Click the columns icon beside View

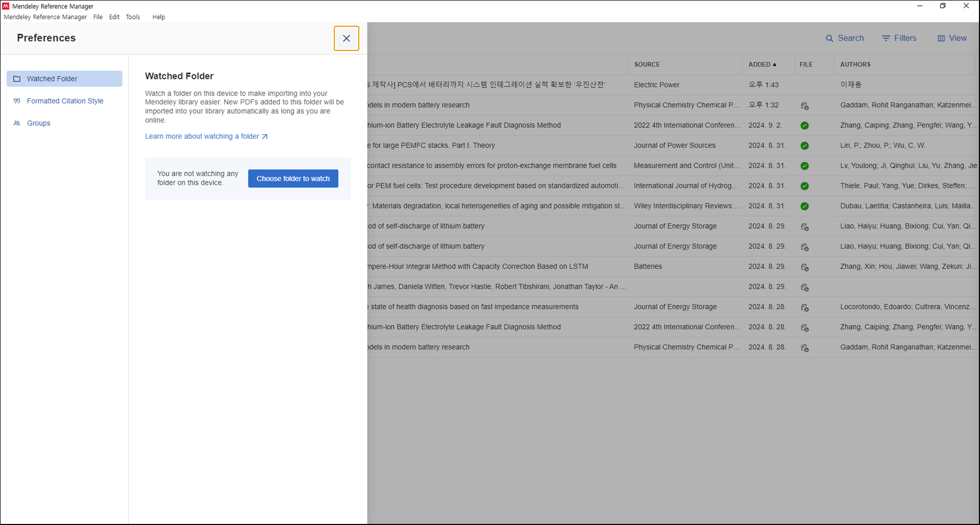(x=941, y=38)
